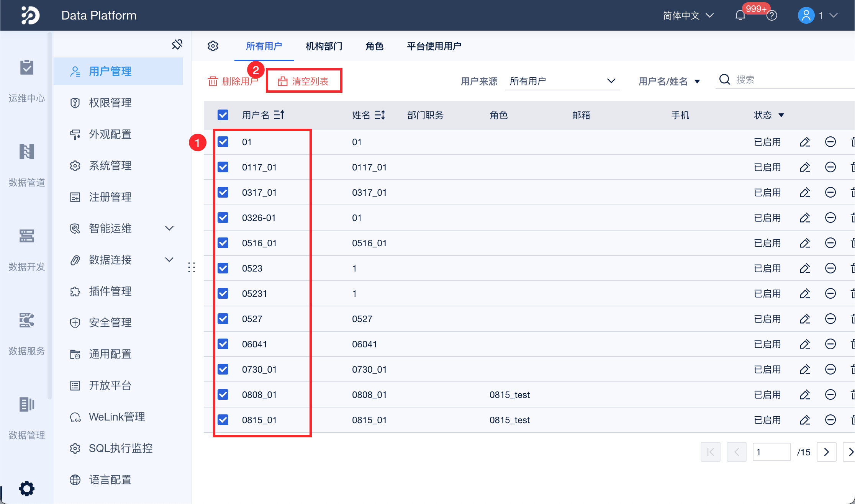Click the username sort icon in header
This screenshot has height=504, width=855.
point(279,115)
